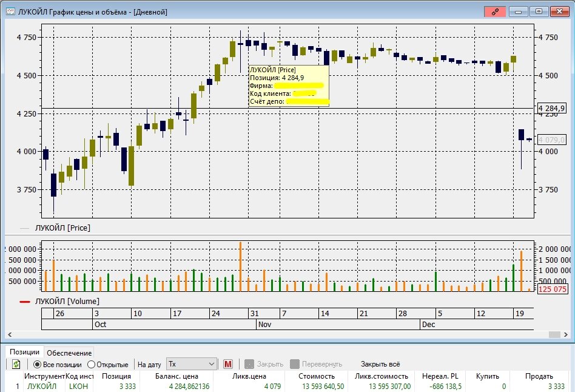This screenshot has height=392, width=575.
Task: Click the chart scrollbar right arrow
Action: pyautogui.click(x=566, y=334)
